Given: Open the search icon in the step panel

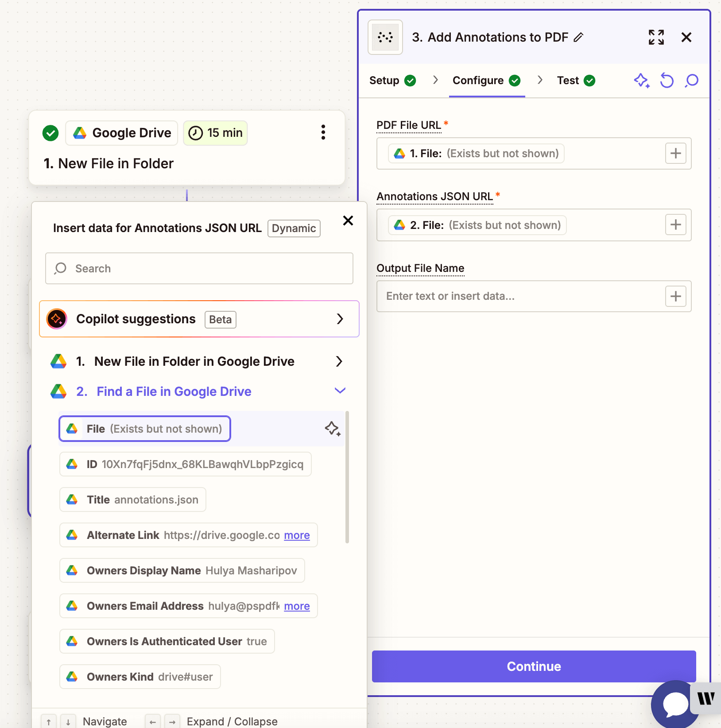Looking at the screenshot, I should point(691,81).
